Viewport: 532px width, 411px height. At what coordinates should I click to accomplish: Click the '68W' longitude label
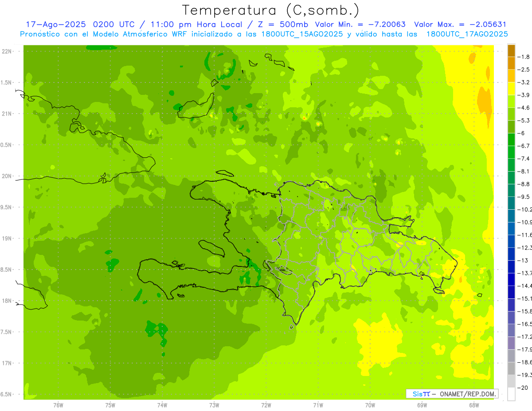point(474,405)
